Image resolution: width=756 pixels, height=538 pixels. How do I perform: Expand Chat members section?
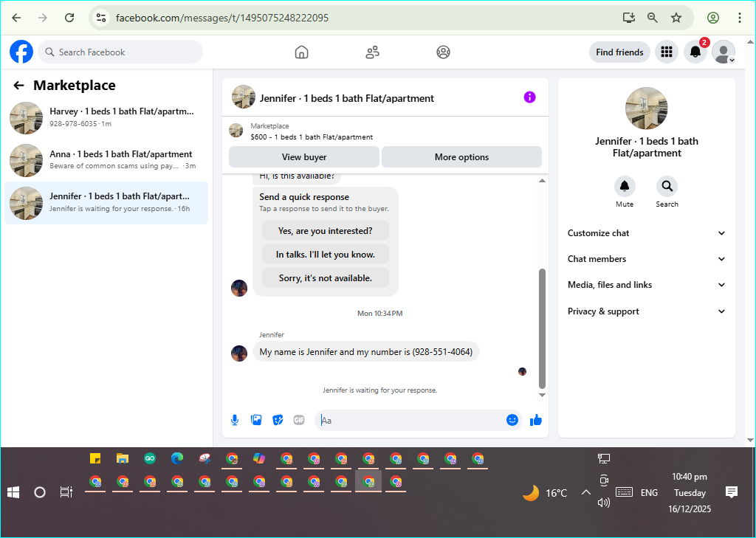pos(646,259)
